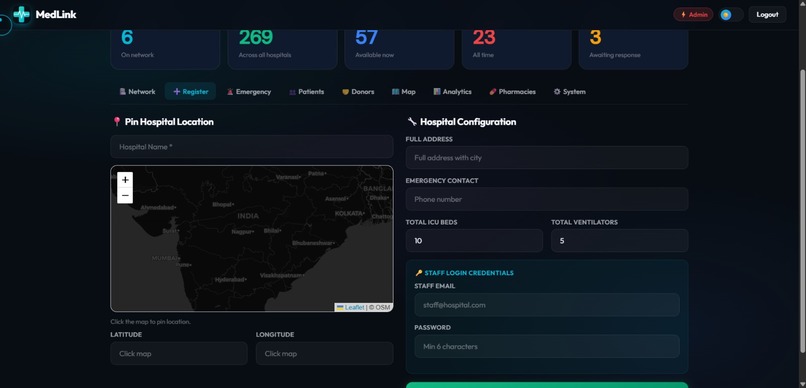Click the Leaflet attribution link
Screen dimensions: 806x388
pyautogui.click(x=350, y=307)
